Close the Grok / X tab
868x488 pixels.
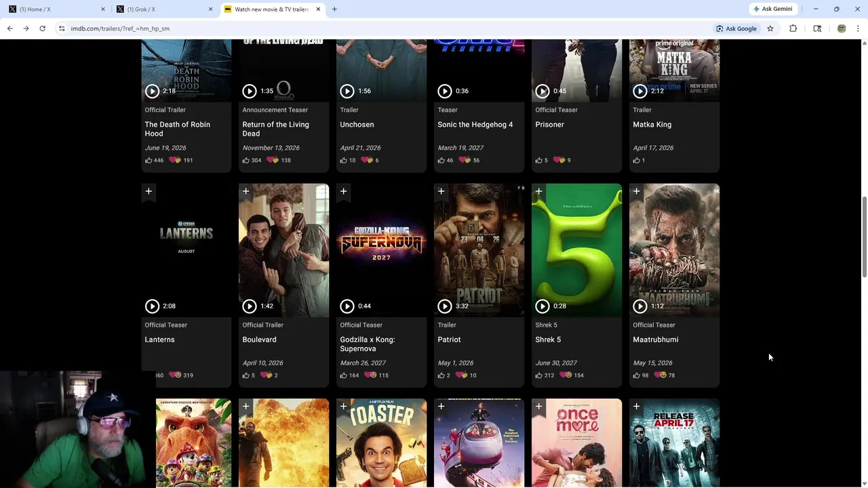coord(210,9)
